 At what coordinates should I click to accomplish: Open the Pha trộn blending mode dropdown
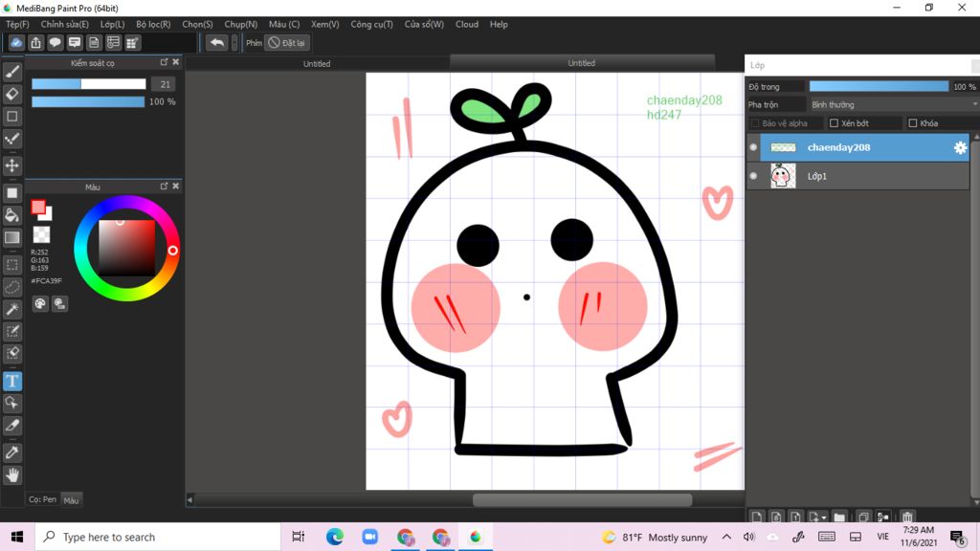[x=893, y=104]
